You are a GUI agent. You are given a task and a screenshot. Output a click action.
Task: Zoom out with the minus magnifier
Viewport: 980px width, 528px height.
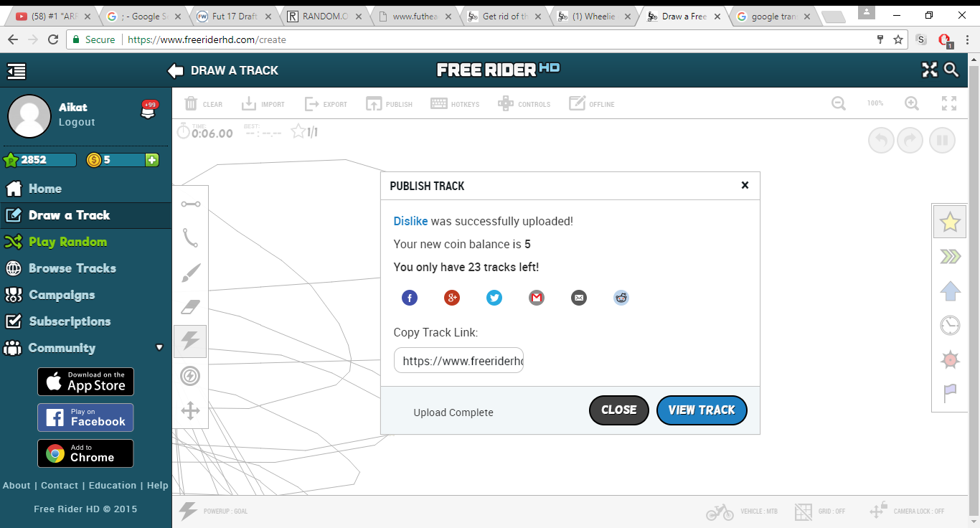(839, 103)
